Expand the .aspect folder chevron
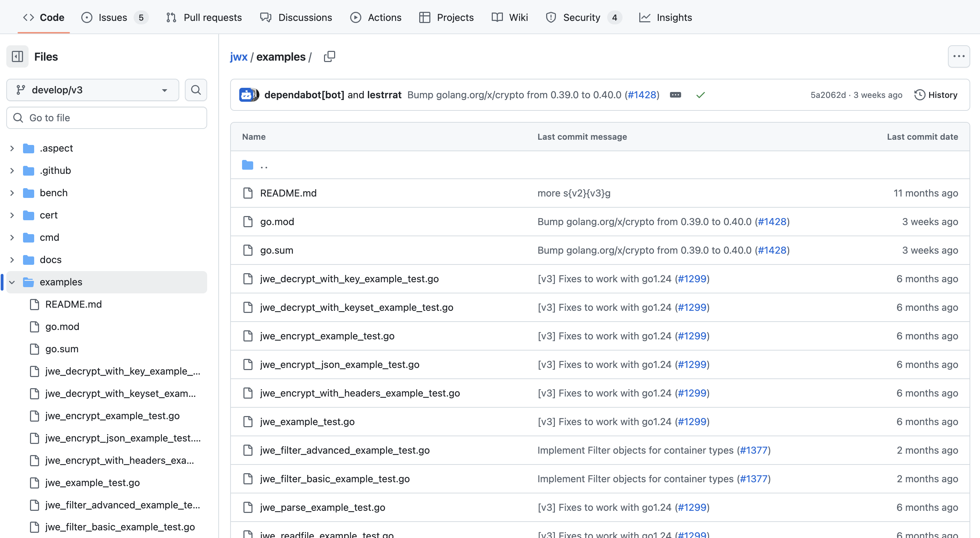This screenshot has width=980, height=538. point(12,148)
